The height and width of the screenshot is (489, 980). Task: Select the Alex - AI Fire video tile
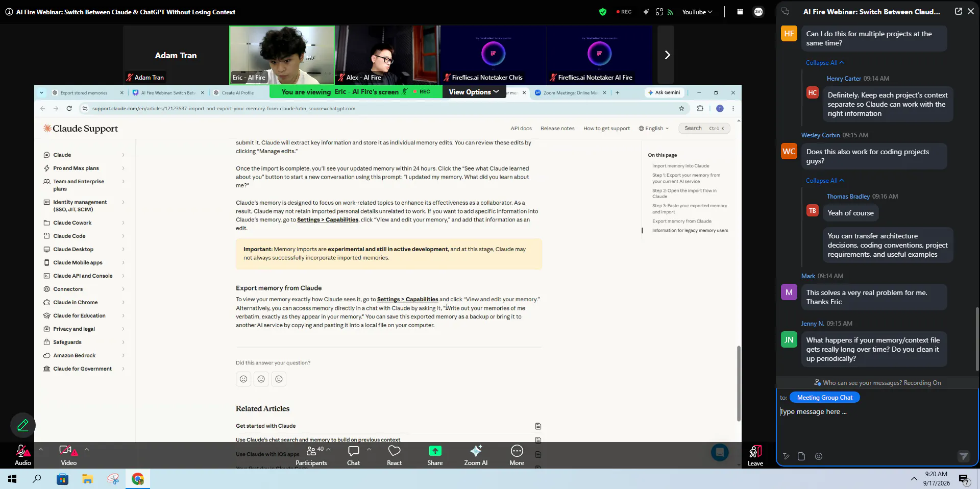(387, 55)
